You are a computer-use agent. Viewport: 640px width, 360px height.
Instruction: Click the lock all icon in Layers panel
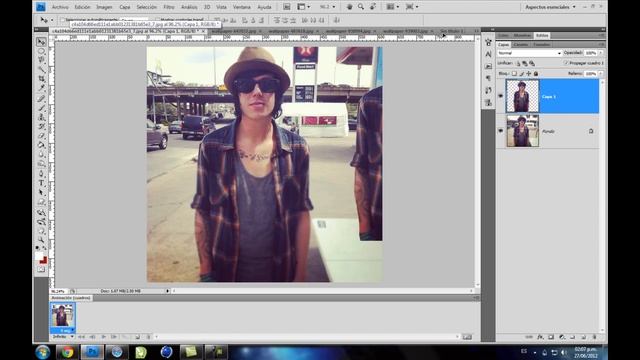[536, 73]
